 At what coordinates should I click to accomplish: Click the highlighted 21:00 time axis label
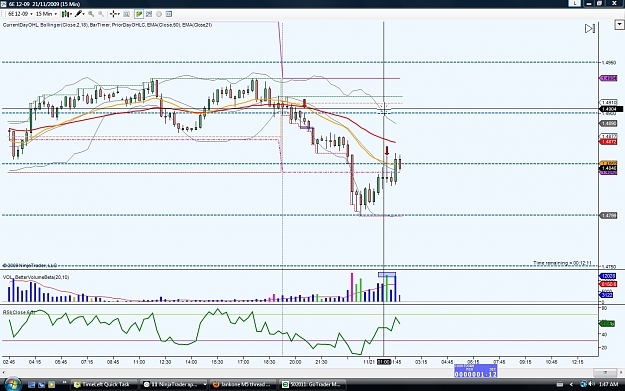coord(384,362)
